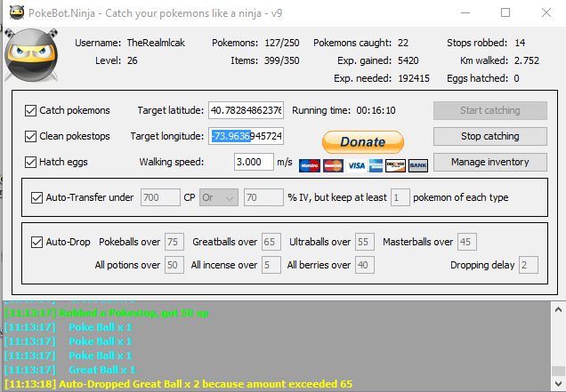Click the Discover card icon

395,165
